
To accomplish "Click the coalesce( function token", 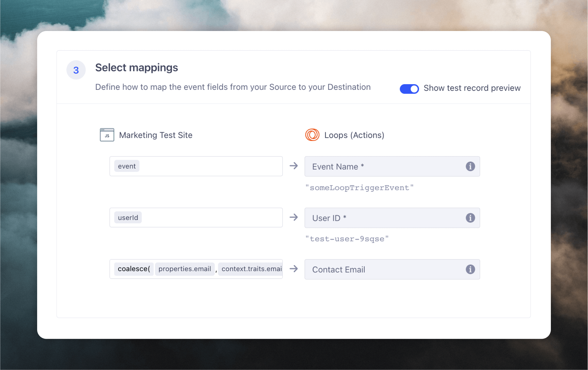I will point(134,269).
